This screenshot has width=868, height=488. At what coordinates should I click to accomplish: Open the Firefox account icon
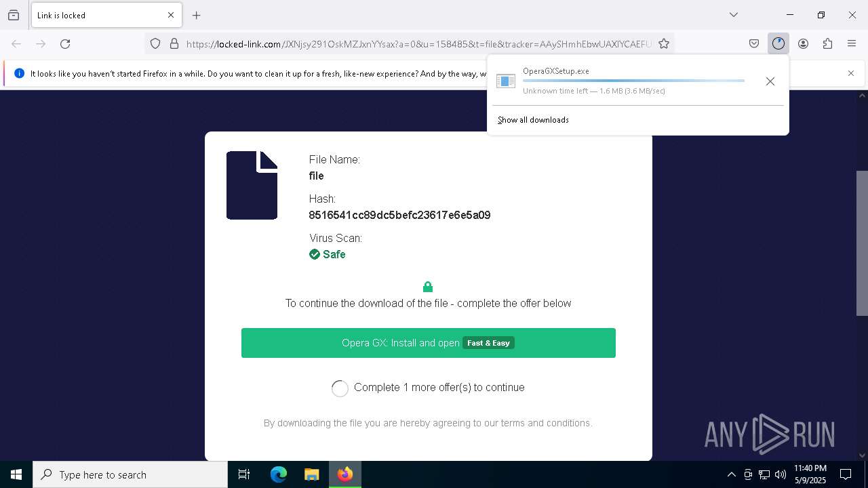[803, 44]
